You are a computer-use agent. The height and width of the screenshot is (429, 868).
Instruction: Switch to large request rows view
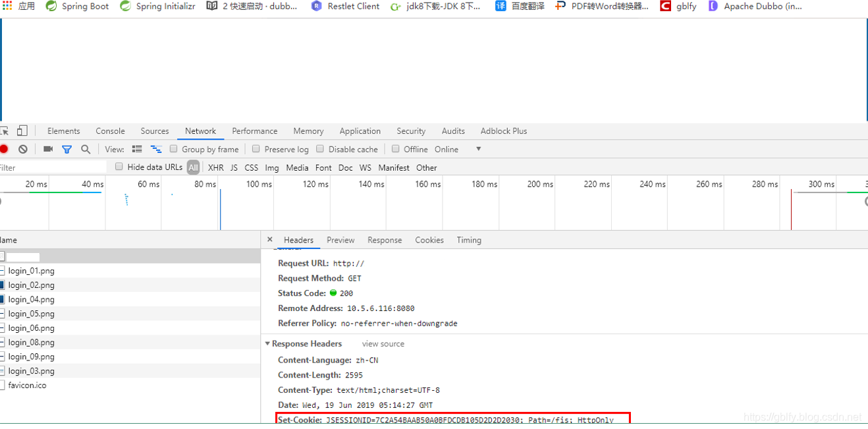(x=137, y=149)
